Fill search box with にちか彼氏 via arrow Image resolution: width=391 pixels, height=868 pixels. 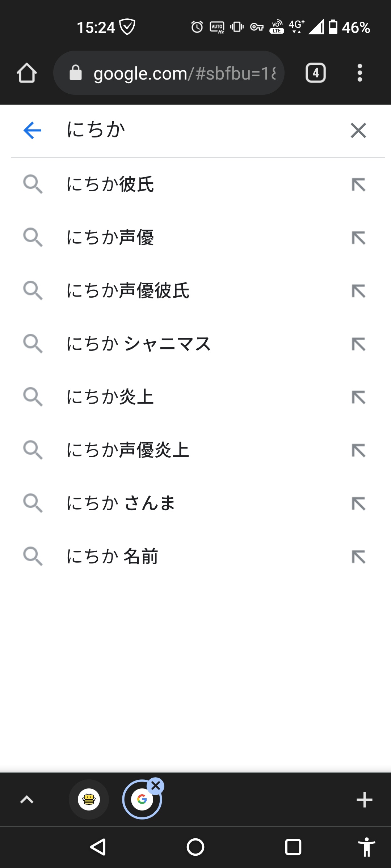click(358, 184)
